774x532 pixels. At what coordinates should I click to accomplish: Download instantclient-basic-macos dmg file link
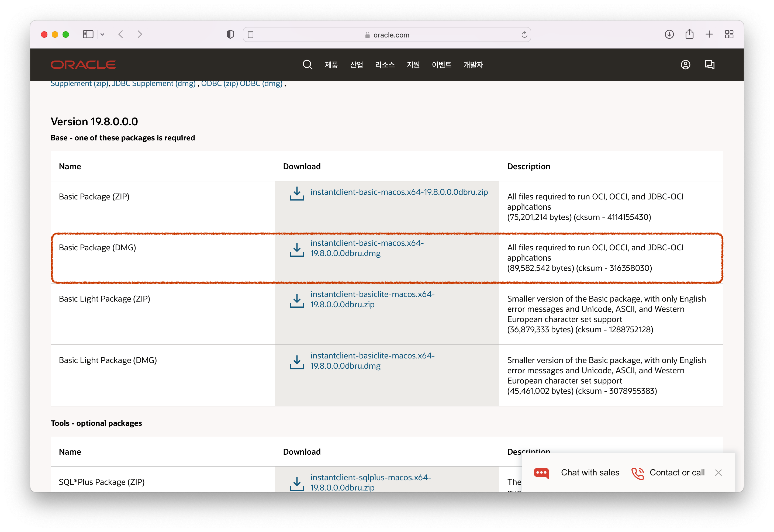pyautogui.click(x=367, y=248)
